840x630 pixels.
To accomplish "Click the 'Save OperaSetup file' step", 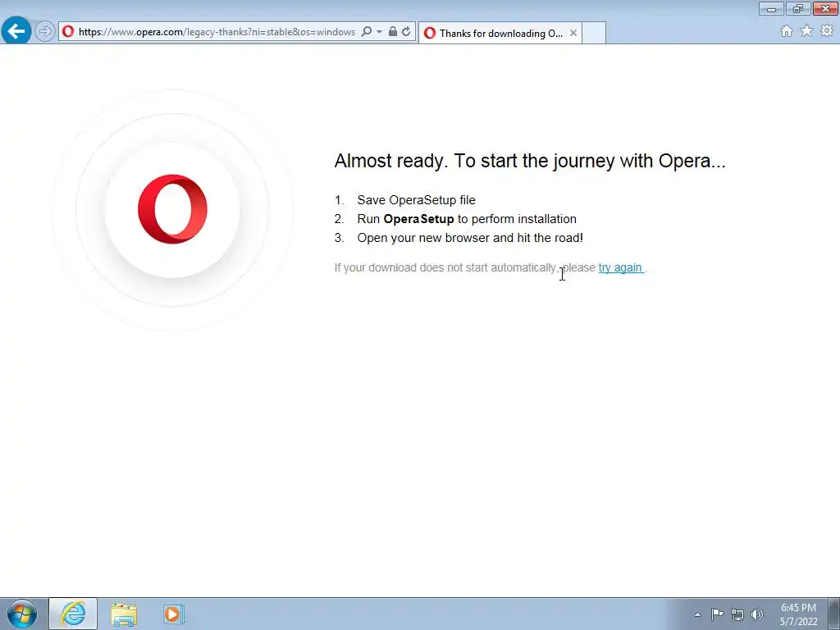I will click(416, 200).
